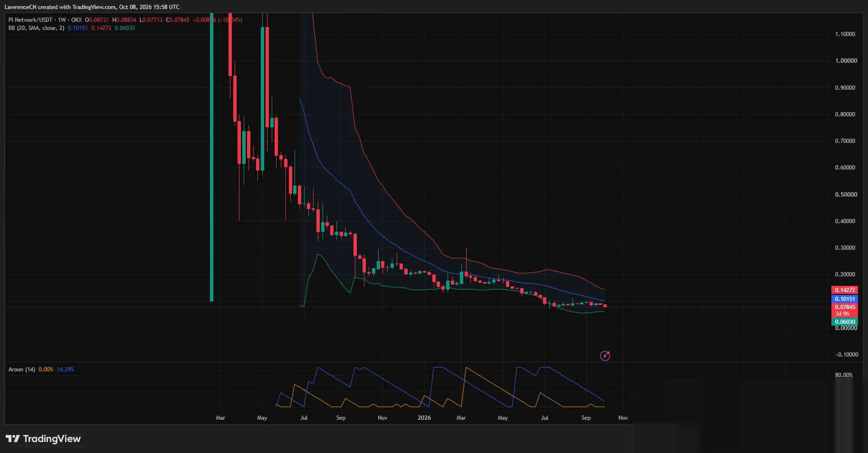Click the blue 0.10151 value in BB legend
This screenshot has width=868, height=453.
(x=77, y=28)
